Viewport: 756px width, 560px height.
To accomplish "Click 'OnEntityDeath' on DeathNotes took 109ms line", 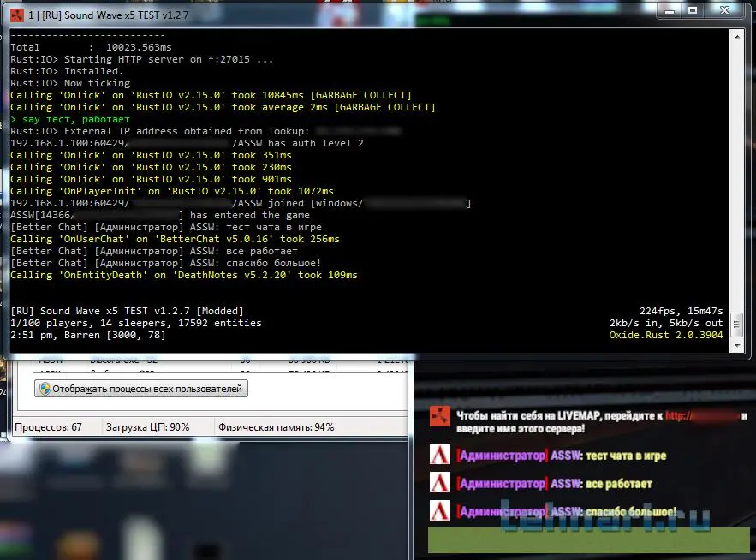I will click(184, 275).
